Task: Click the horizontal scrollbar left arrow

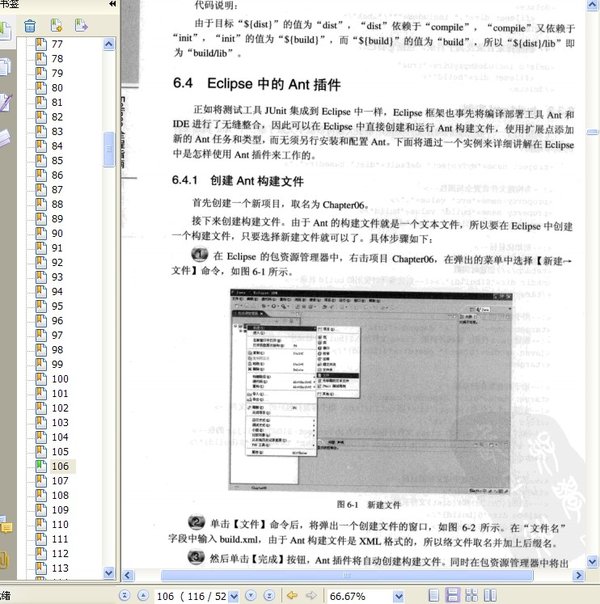Action: [127, 575]
